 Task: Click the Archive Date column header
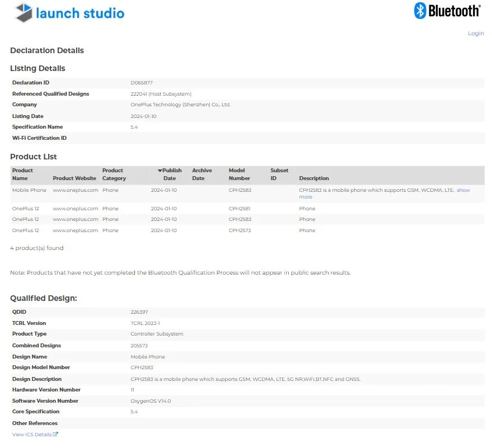(x=202, y=174)
